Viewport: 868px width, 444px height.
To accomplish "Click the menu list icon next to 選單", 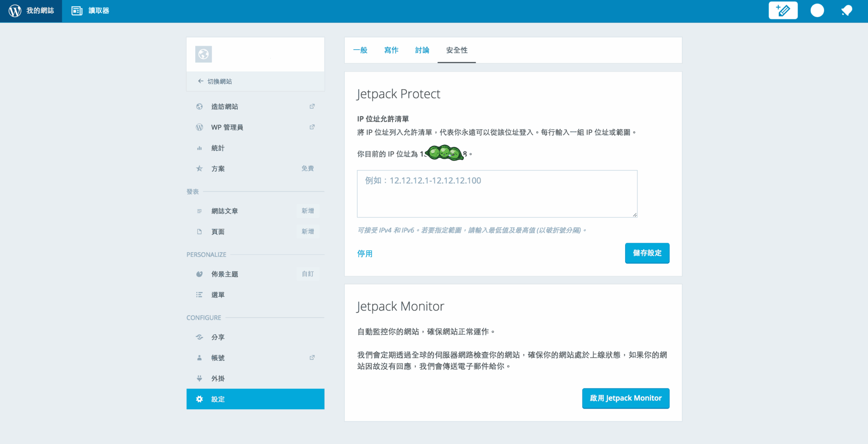I will (199, 295).
